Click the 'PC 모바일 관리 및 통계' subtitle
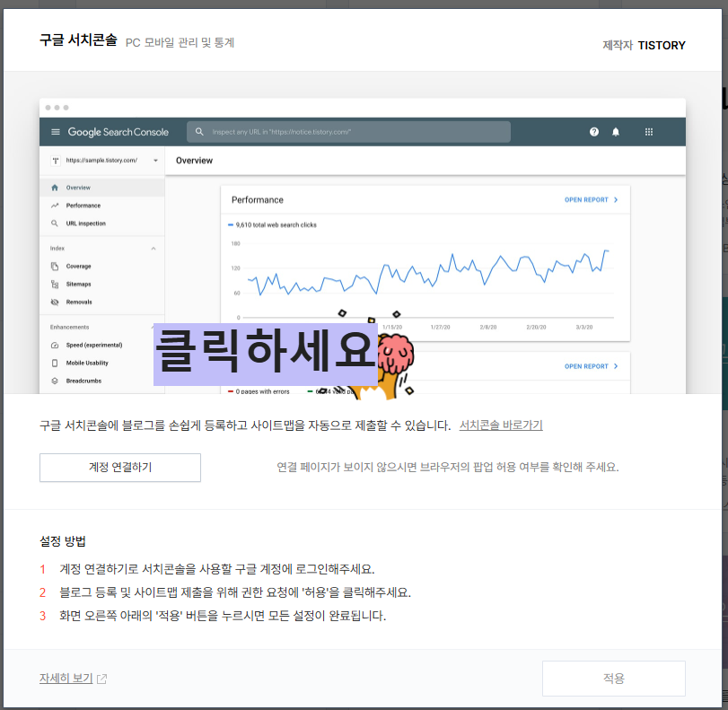 click(x=180, y=42)
